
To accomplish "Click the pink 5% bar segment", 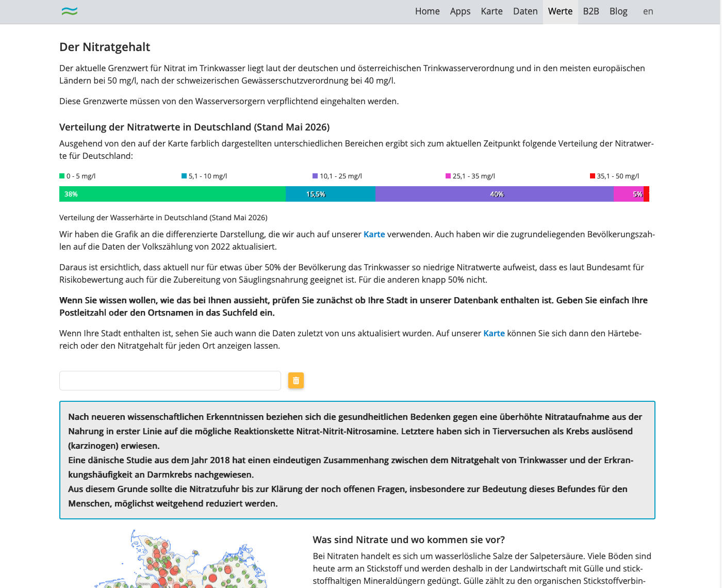I will pos(628,194).
